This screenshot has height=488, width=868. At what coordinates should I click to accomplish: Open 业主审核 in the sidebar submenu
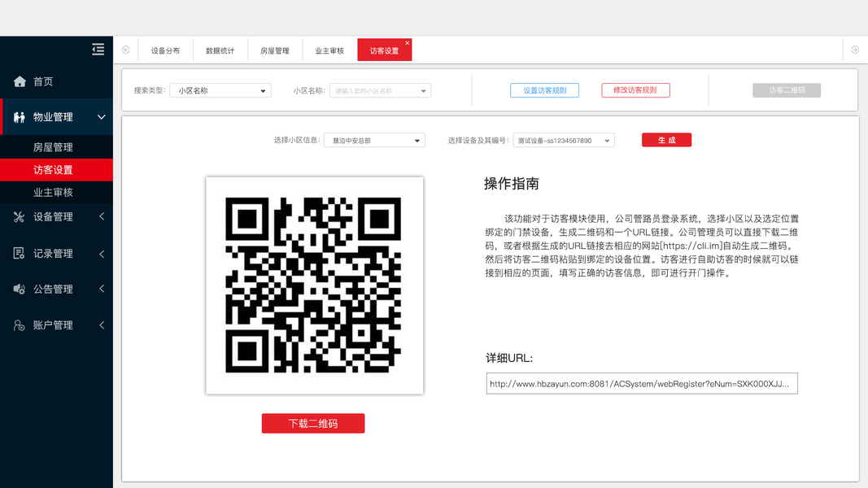tap(56, 193)
